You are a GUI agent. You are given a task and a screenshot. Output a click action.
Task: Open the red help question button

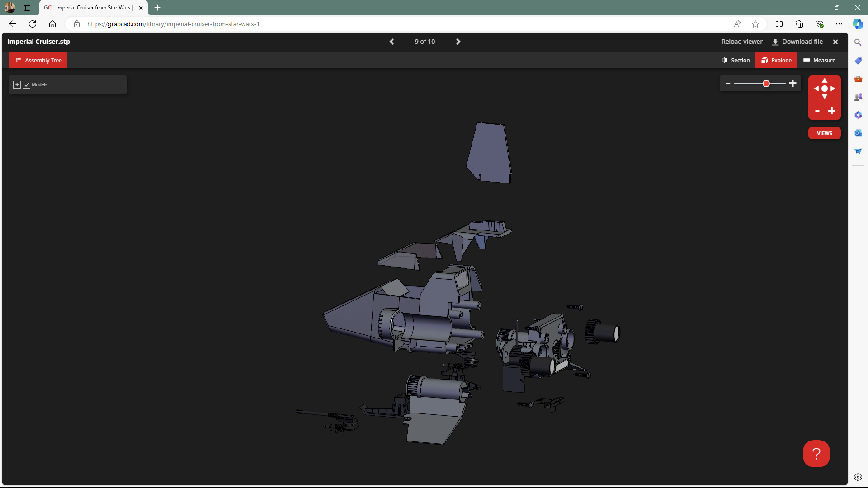[x=816, y=454]
